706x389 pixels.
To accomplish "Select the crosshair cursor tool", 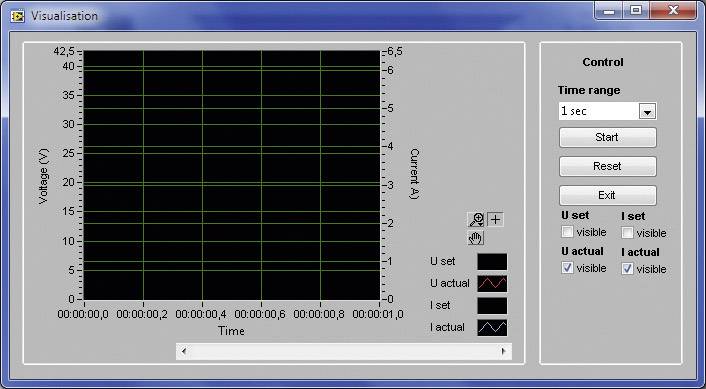I will (495, 220).
